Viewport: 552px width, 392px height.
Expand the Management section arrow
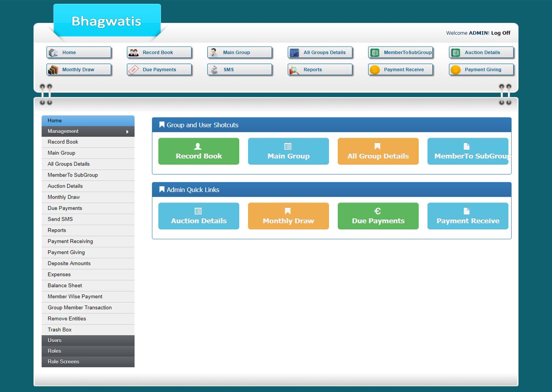pyautogui.click(x=127, y=132)
